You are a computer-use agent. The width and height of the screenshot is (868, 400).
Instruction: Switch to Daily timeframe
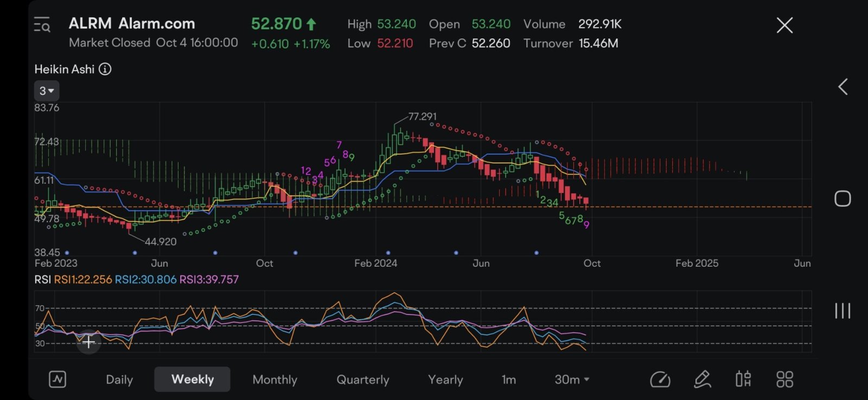pyautogui.click(x=119, y=379)
